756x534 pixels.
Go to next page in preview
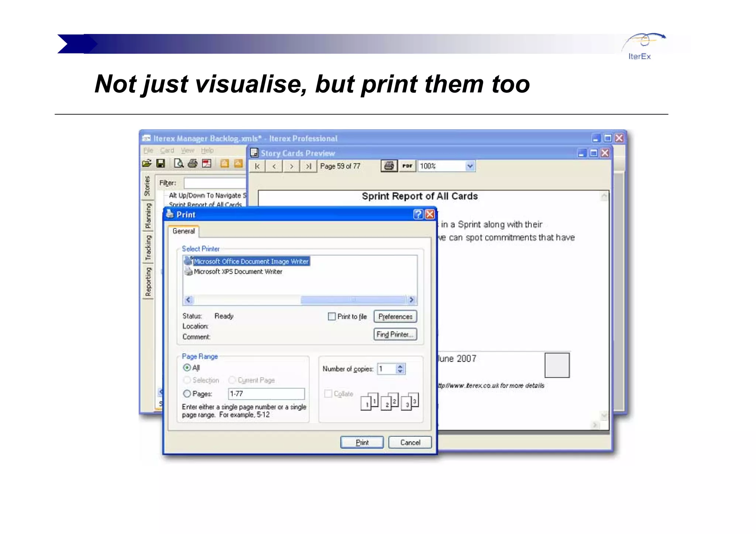click(x=291, y=166)
